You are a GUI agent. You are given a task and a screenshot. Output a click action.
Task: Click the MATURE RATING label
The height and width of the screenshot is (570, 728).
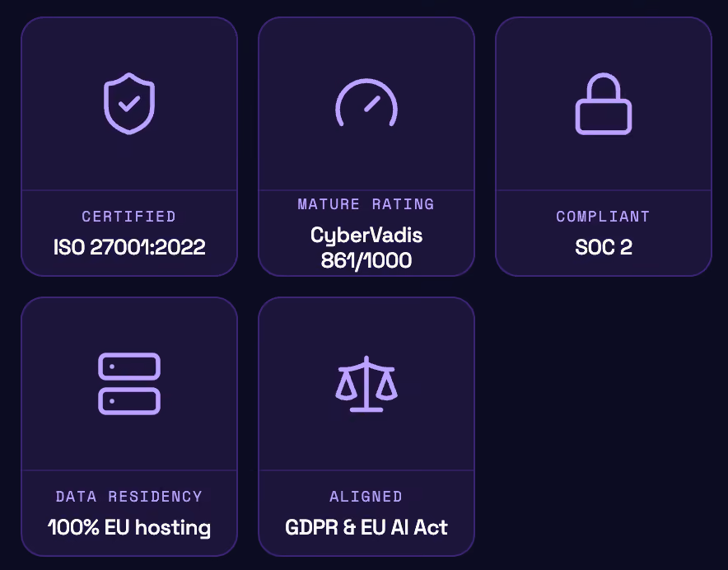[366, 204]
